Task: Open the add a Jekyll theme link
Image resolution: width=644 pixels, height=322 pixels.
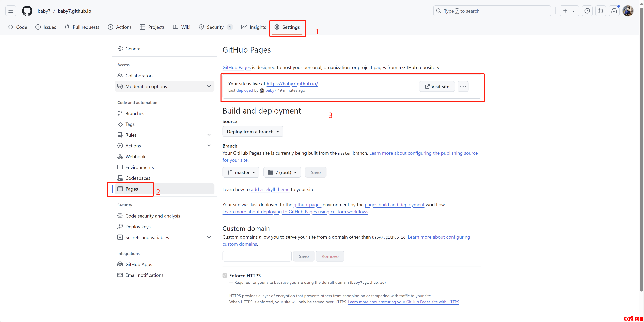Action: pyautogui.click(x=270, y=190)
